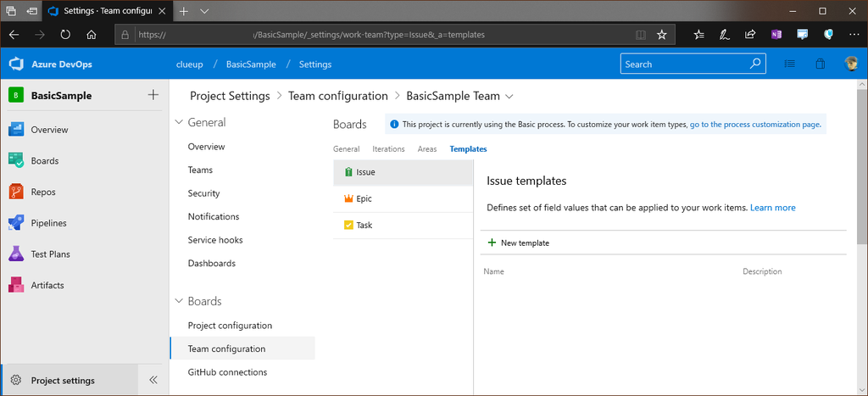Click the page vertical scrollbar thumb
This screenshot has width=868, height=396.
[862, 166]
